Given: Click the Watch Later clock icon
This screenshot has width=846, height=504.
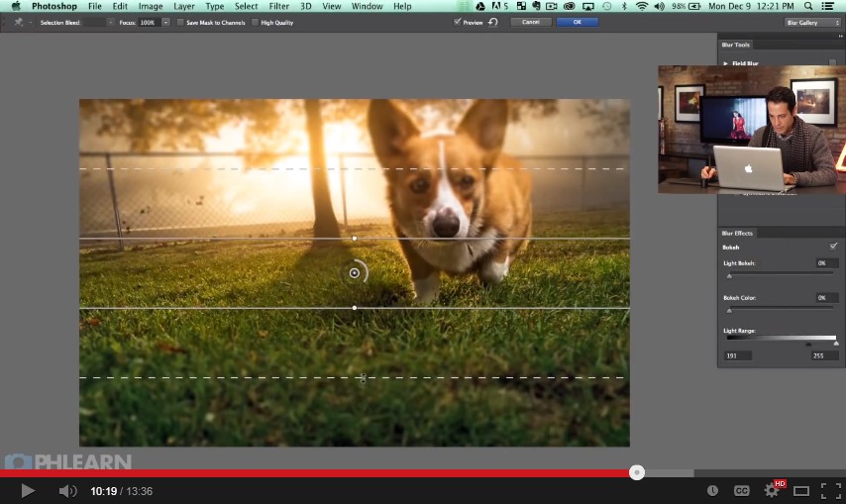Looking at the screenshot, I should click(712, 490).
